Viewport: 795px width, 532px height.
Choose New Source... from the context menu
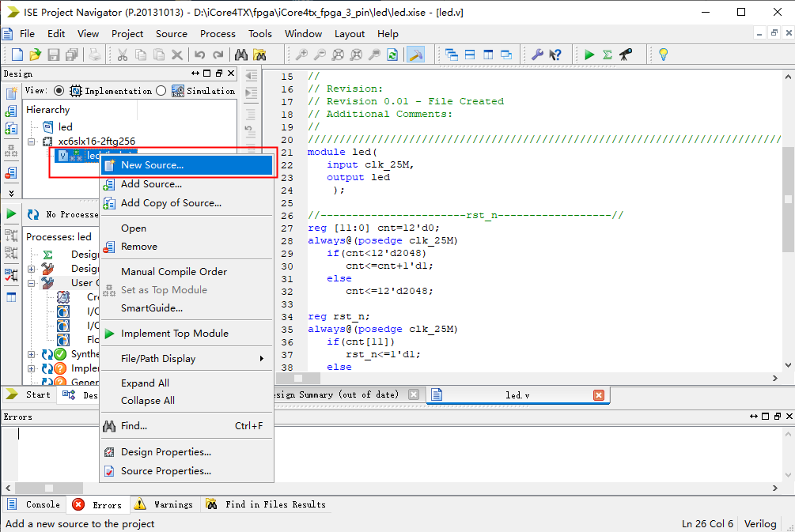coord(152,165)
